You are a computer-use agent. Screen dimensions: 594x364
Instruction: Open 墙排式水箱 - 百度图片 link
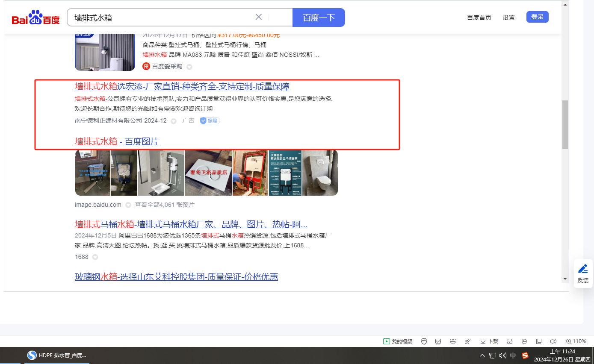(117, 141)
